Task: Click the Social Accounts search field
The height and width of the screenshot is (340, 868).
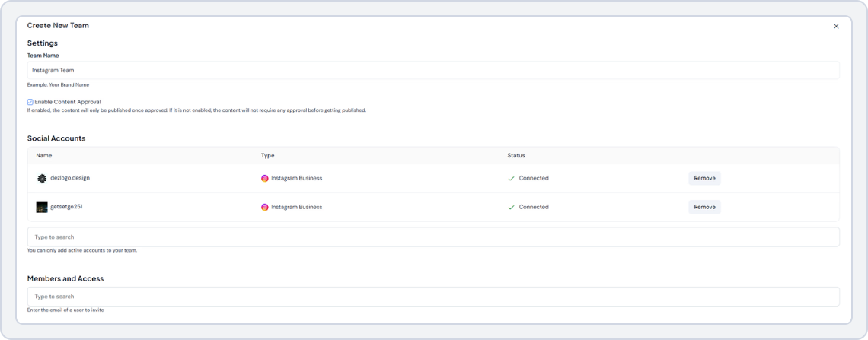Action: tap(433, 237)
